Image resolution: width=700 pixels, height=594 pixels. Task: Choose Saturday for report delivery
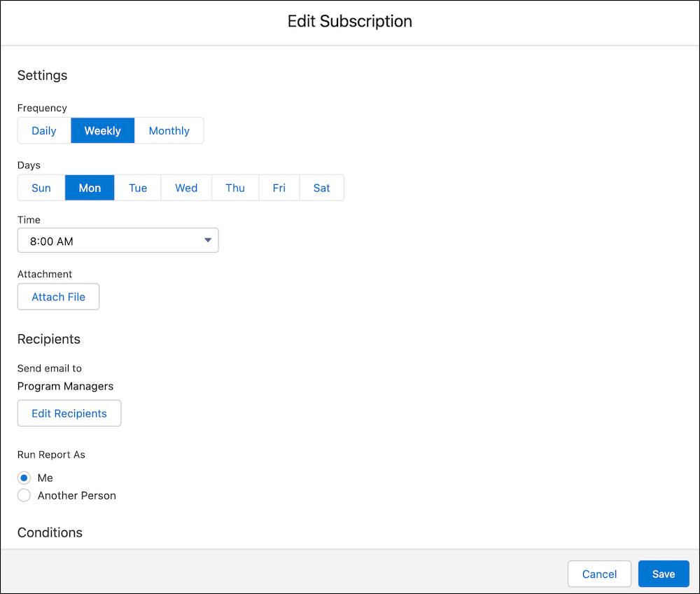click(321, 188)
